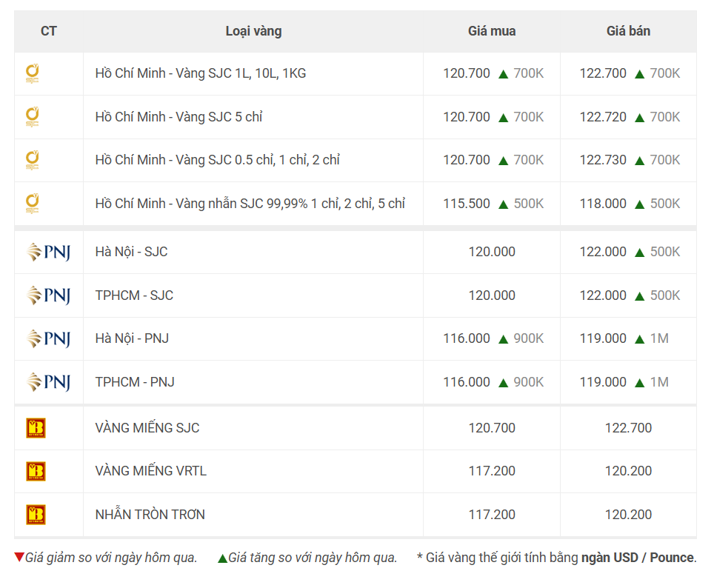The image size is (714, 588).
Task: Click SJC logo in Vàng nhẫn 99,99% row
Action: click(33, 204)
